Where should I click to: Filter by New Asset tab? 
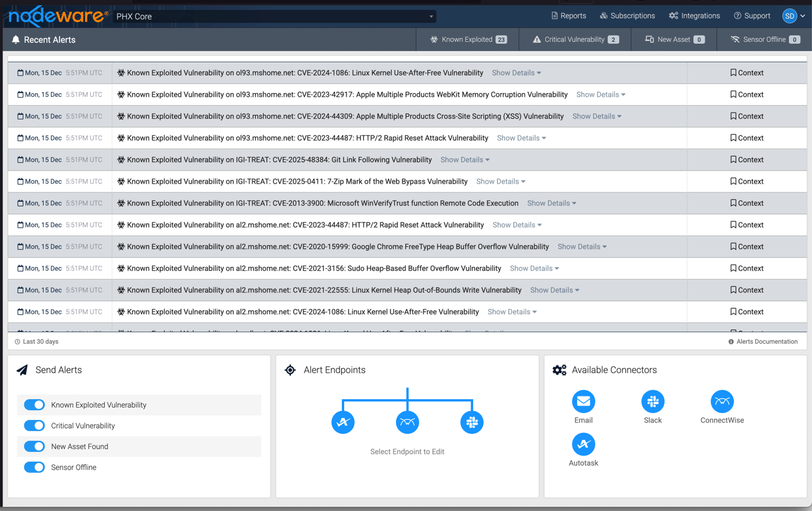click(x=674, y=40)
